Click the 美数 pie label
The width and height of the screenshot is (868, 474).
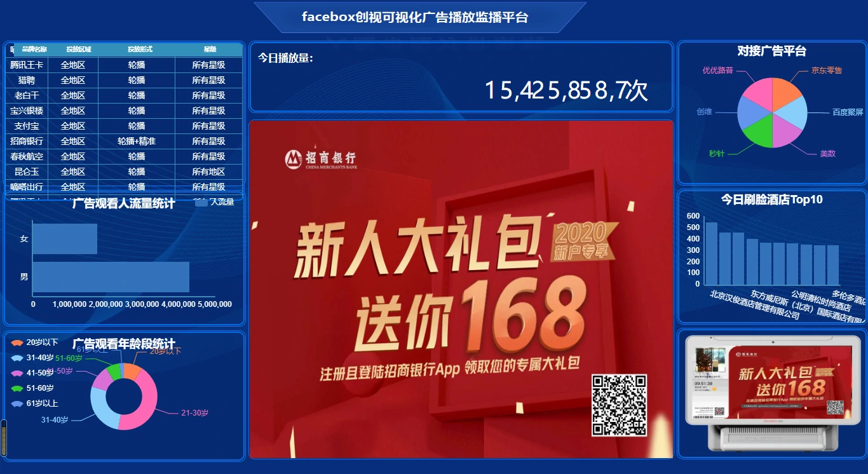point(827,154)
